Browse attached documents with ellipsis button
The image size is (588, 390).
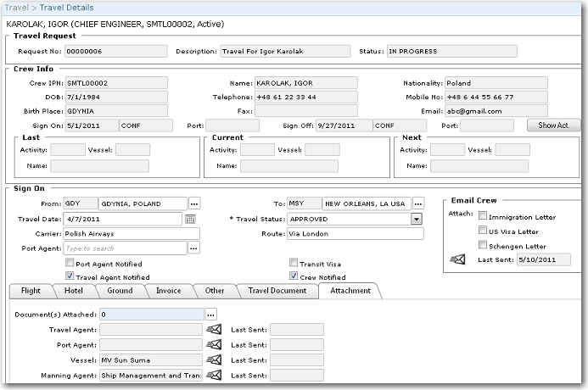210,315
